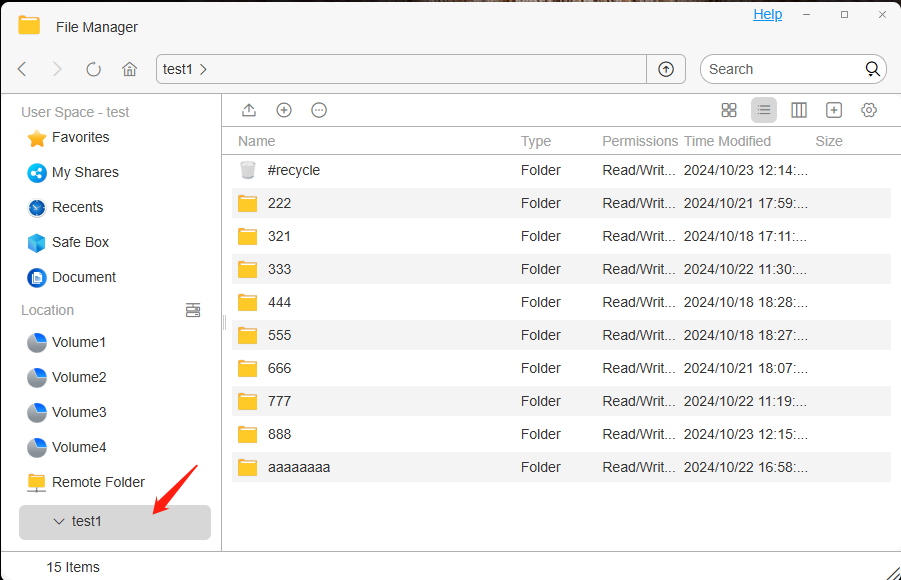Image resolution: width=901 pixels, height=580 pixels.
Task: Sort by the Size column header
Action: coord(829,141)
